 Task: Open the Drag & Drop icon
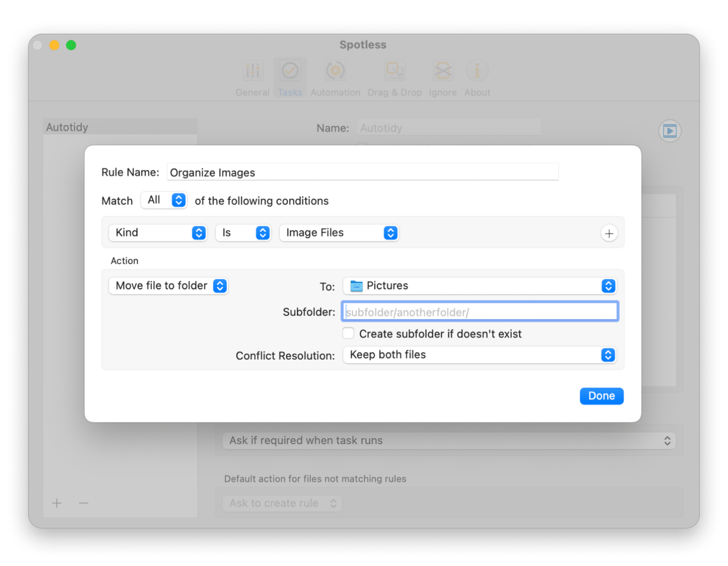(394, 71)
